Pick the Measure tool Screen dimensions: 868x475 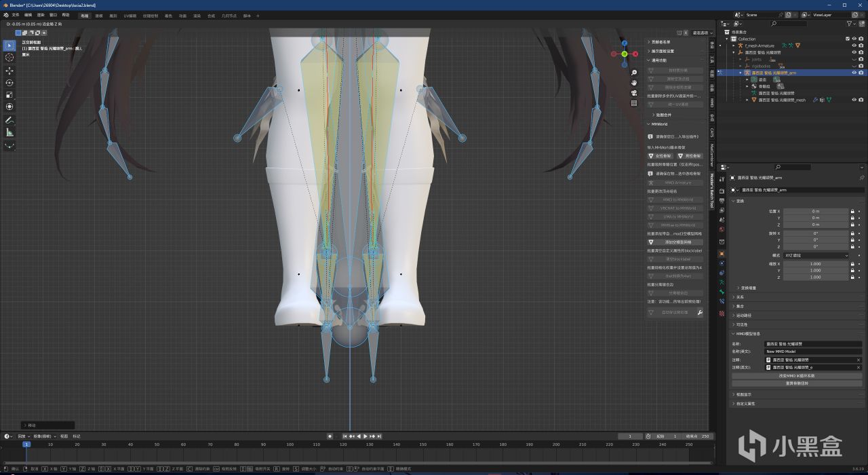tap(9, 132)
